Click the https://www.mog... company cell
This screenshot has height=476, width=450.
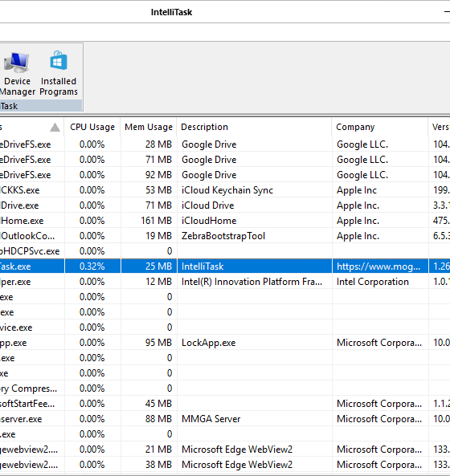pyautogui.click(x=380, y=266)
